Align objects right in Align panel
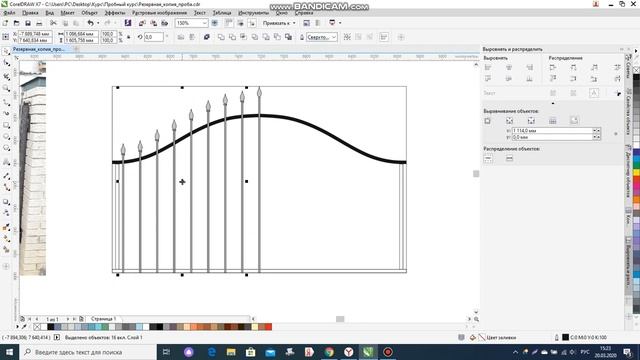 click(529, 67)
